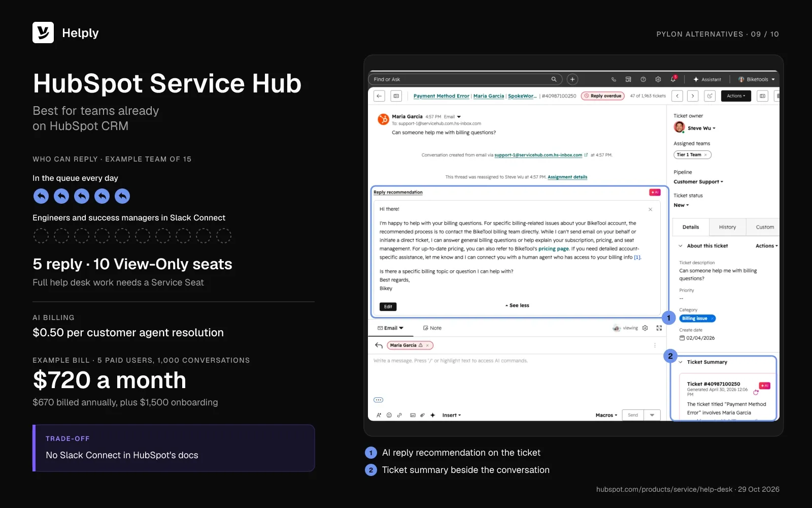
Task: Go to the next ticket chevron
Action: pyautogui.click(x=693, y=96)
